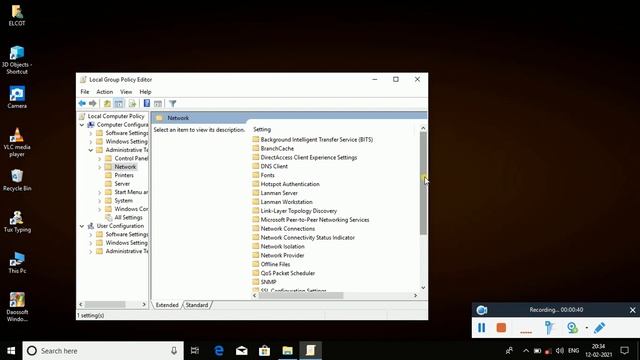The height and width of the screenshot is (360, 640).
Task: Select the Camera desktop icon
Action: click(x=17, y=98)
